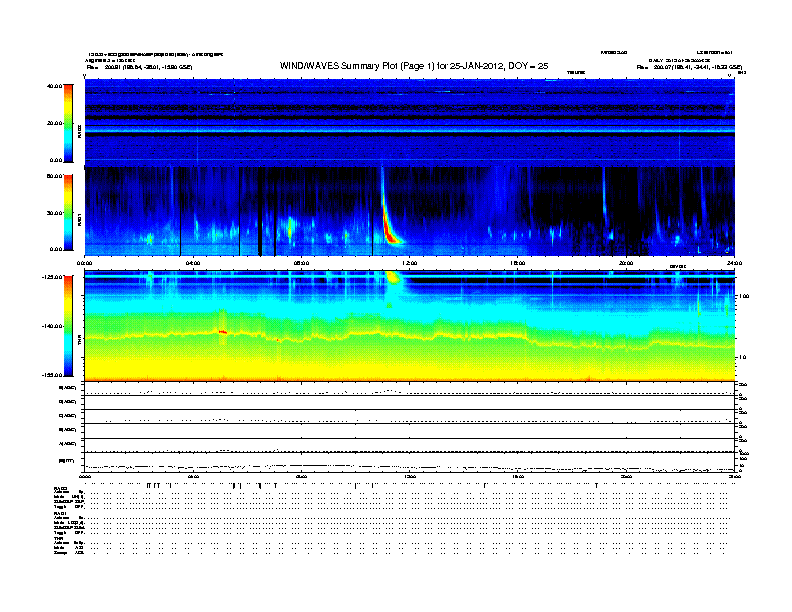Click the -125.00 label on TNR color scale

[x=52, y=277]
